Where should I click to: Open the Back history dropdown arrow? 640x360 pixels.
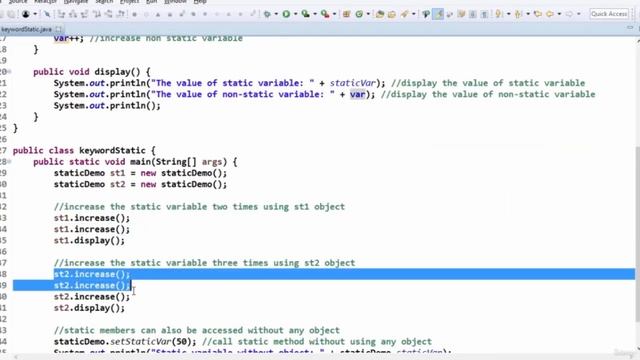[559, 14]
